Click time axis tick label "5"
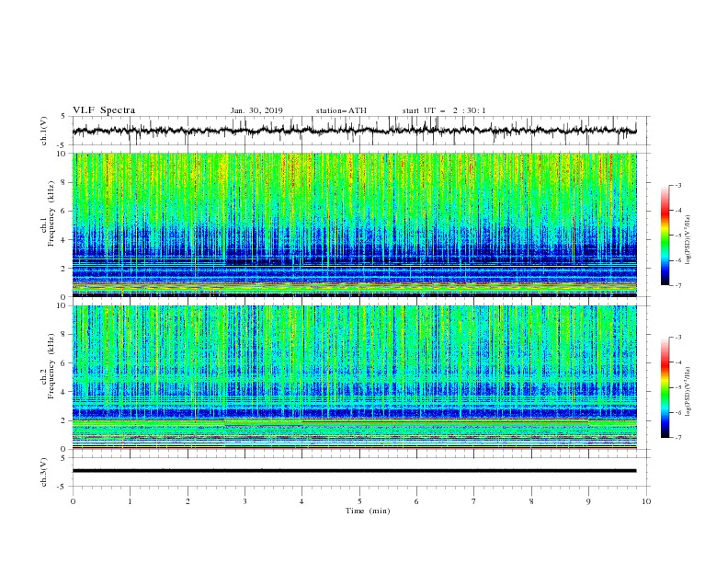 [x=359, y=501]
